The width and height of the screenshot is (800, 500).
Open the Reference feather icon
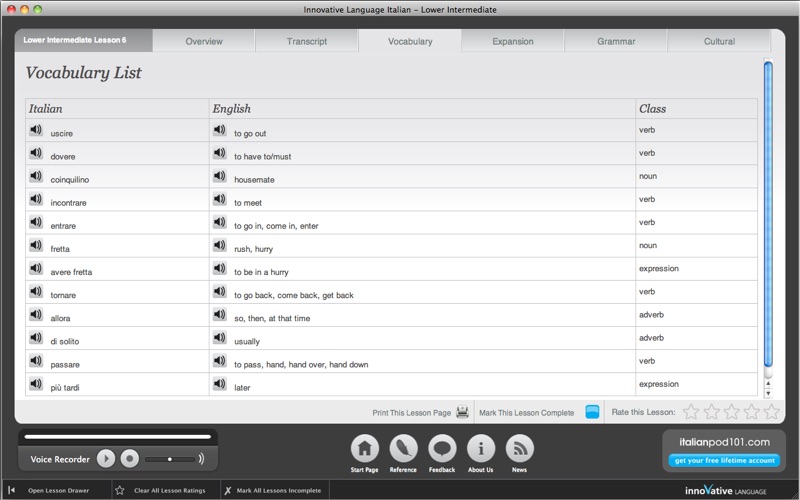tap(403, 448)
